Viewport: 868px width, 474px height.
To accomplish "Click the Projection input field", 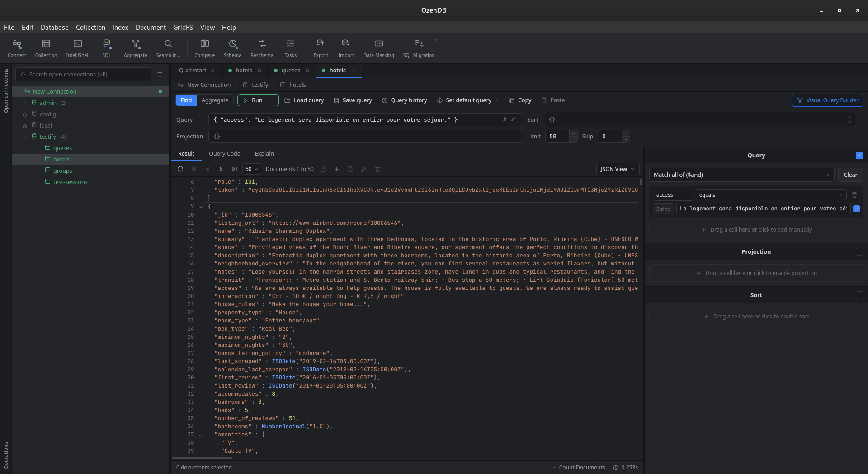I will [x=365, y=136].
